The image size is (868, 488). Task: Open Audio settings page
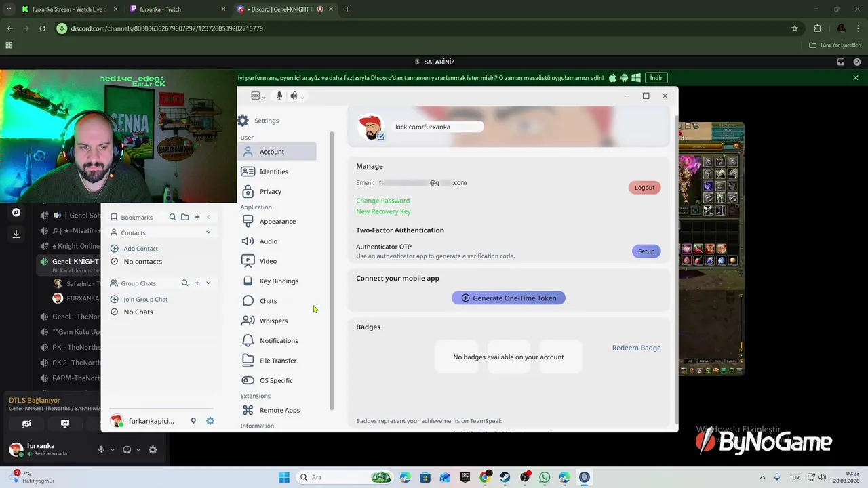[x=277, y=241]
